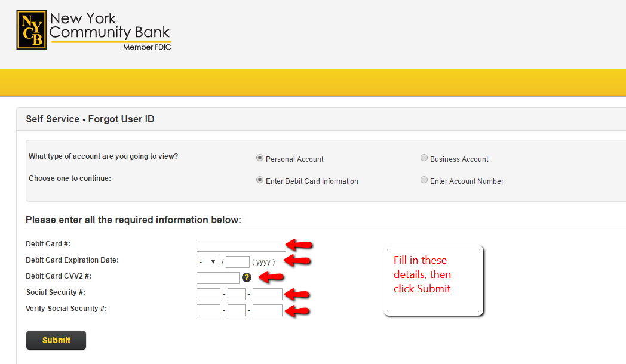Click the expiration year yyyy field
626x364 pixels.
[237, 261]
